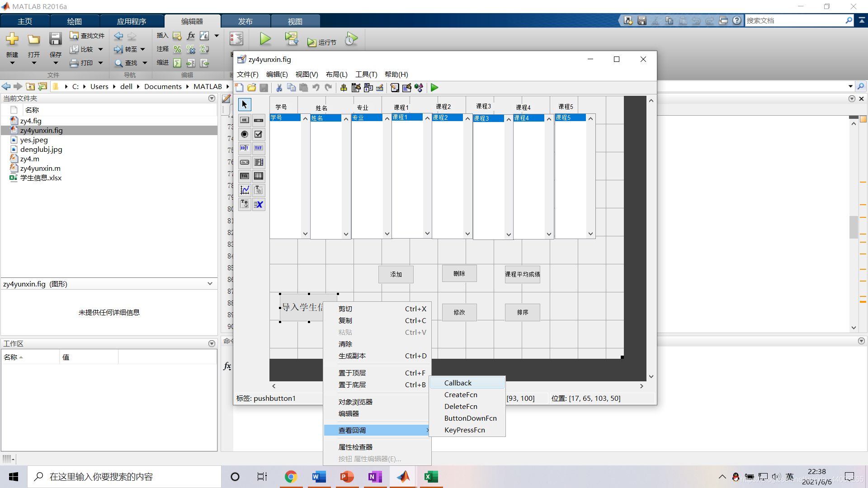Pick the Table component tool
Viewport: 868px width, 488px height.
click(x=259, y=176)
